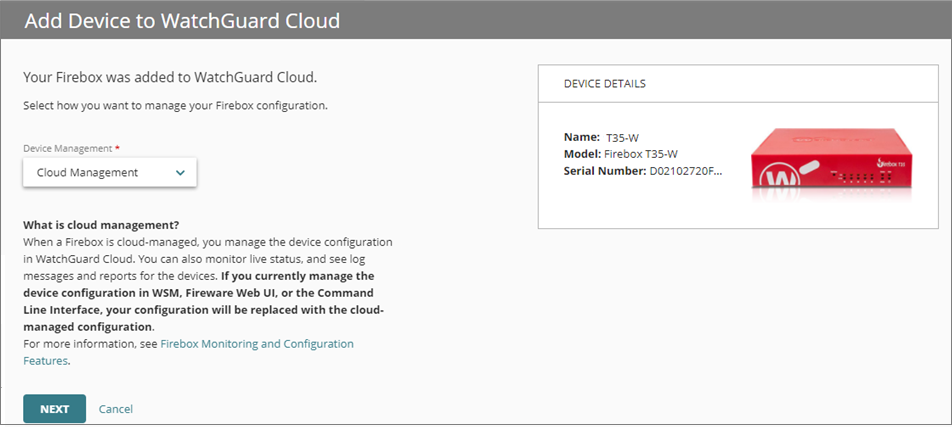Click the red required-field asterisk
The height and width of the screenshot is (427, 952).
point(117,148)
